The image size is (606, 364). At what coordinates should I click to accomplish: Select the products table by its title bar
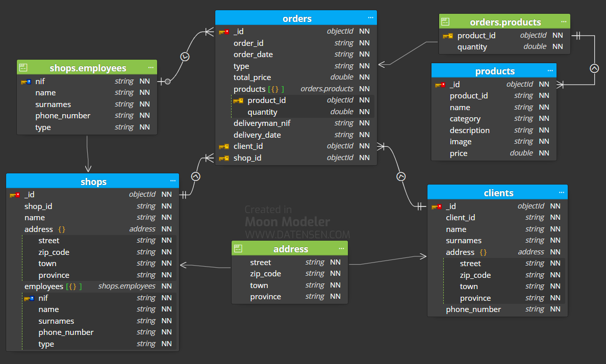(495, 70)
